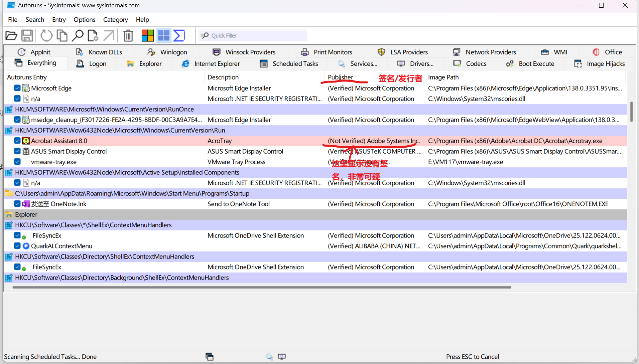Click the vertical scrollbar thumb

coord(631,112)
